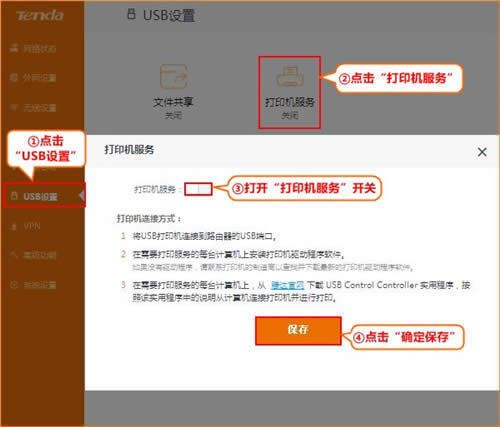Toggle the 打印机服务 switch on
The width and height of the screenshot is (500, 427).
tap(198, 189)
